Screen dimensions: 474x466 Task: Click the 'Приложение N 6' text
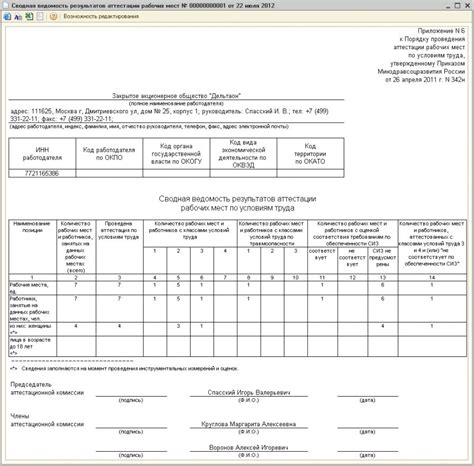pyautogui.click(x=441, y=31)
